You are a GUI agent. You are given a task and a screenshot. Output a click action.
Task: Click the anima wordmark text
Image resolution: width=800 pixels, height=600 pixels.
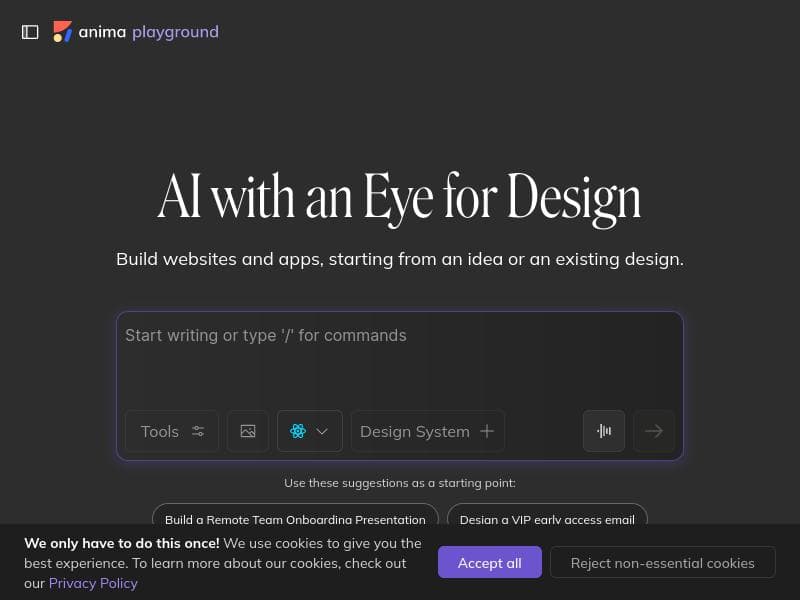[102, 32]
